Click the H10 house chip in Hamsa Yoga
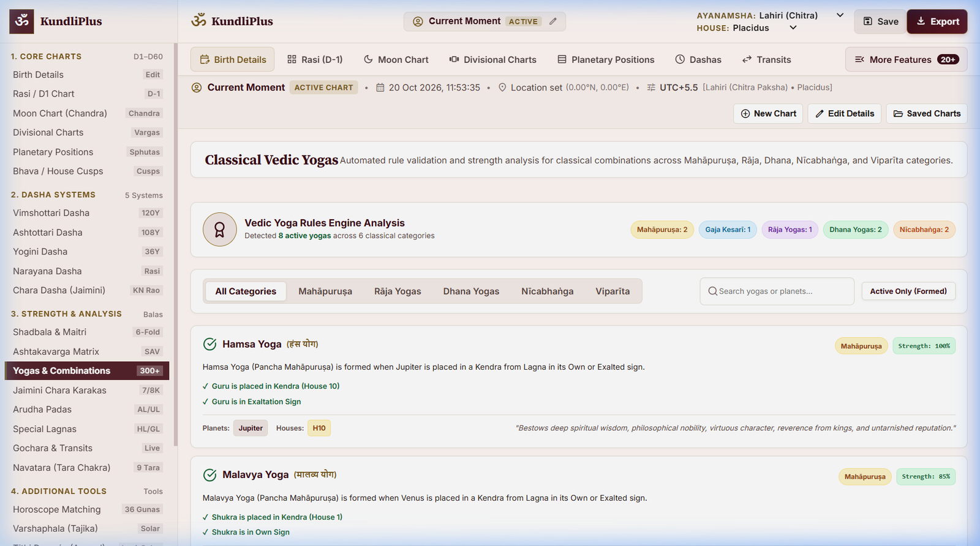The image size is (980, 546). [x=319, y=428]
